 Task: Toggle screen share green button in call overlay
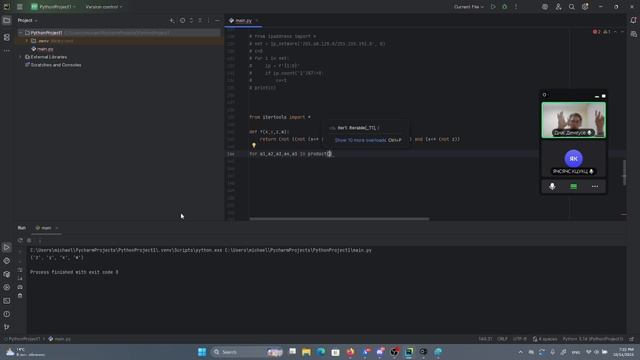[573, 187]
